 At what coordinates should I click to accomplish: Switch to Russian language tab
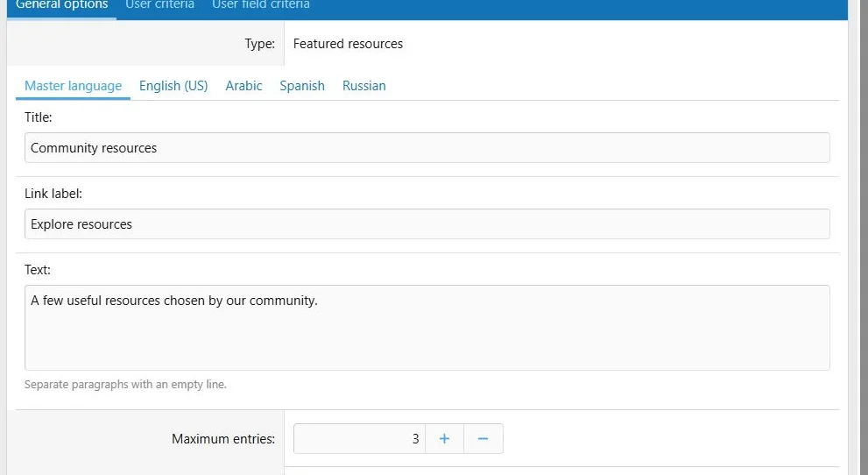click(364, 87)
